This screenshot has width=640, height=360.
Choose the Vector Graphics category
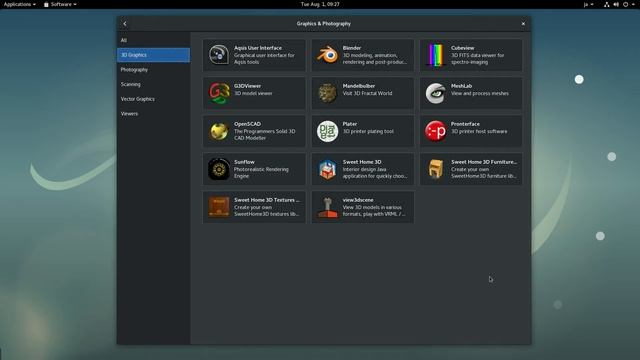[153, 99]
